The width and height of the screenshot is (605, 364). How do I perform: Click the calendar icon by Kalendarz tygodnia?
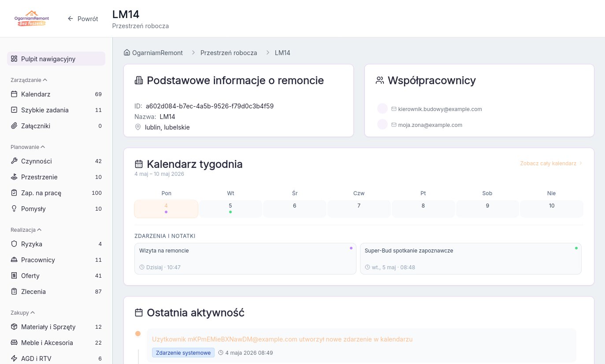click(139, 164)
